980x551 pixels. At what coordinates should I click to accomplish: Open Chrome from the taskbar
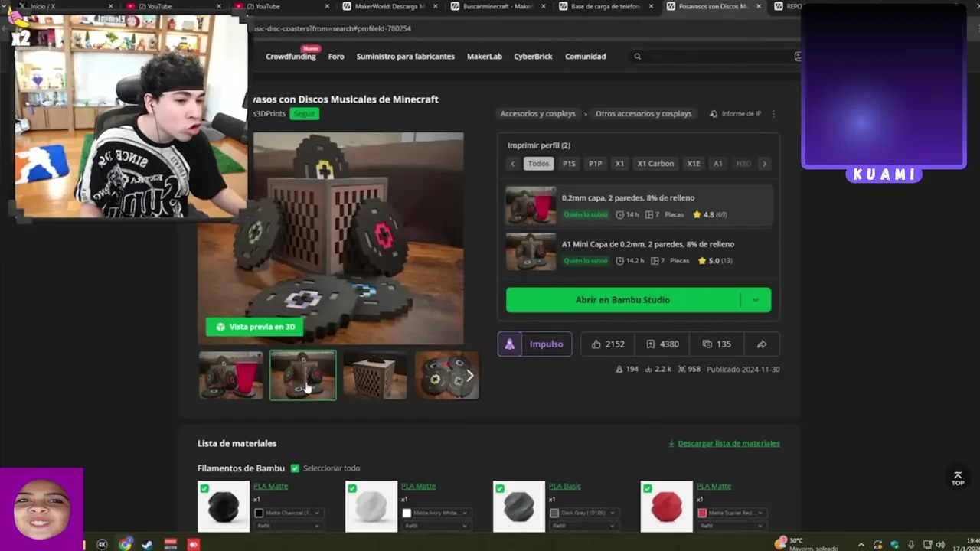125,544
